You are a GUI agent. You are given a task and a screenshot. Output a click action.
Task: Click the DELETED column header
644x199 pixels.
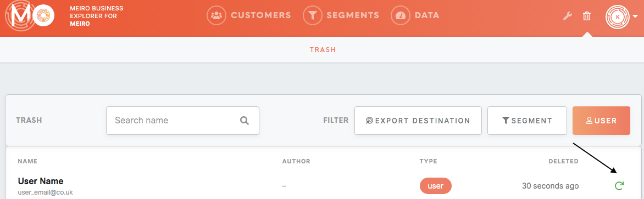(564, 161)
